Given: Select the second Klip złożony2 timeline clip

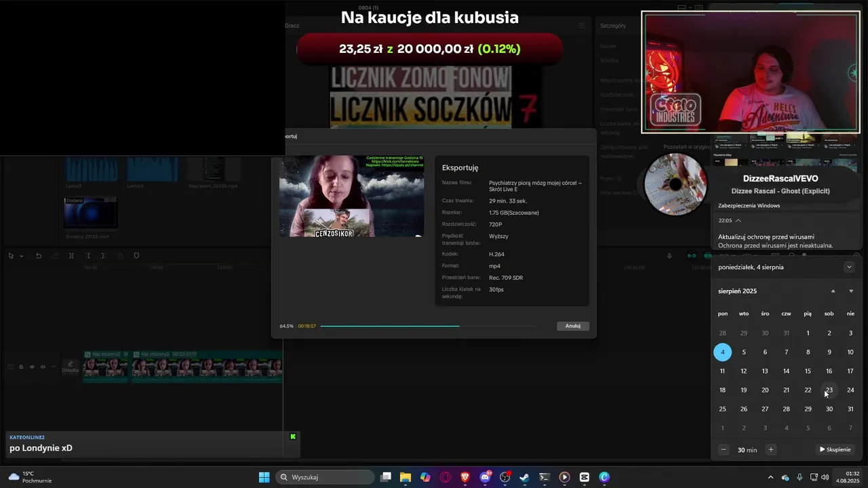Looking at the screenshot, I should pyautogui.click(x=207, y=367).
